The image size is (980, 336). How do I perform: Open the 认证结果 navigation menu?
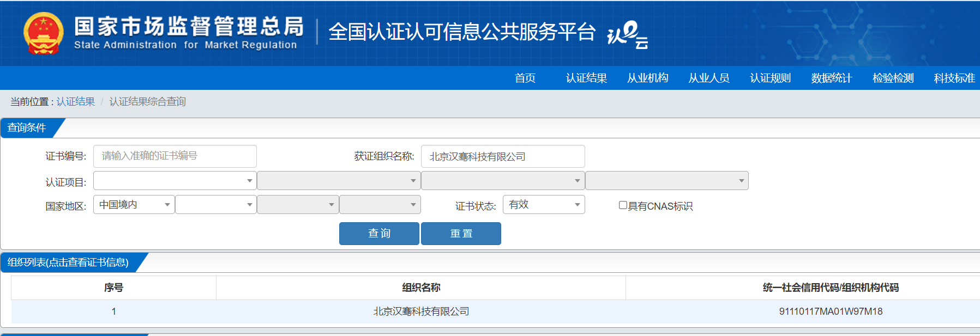[586, 78]
